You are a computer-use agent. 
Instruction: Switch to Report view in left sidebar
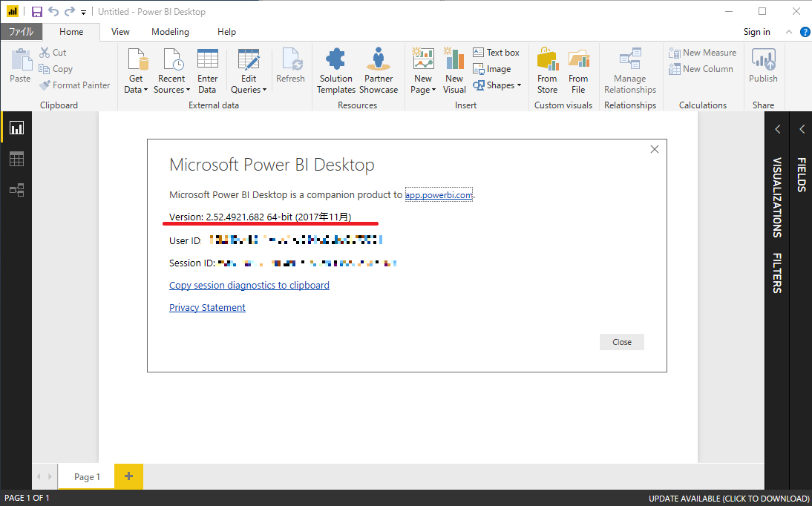pos(16,128)
